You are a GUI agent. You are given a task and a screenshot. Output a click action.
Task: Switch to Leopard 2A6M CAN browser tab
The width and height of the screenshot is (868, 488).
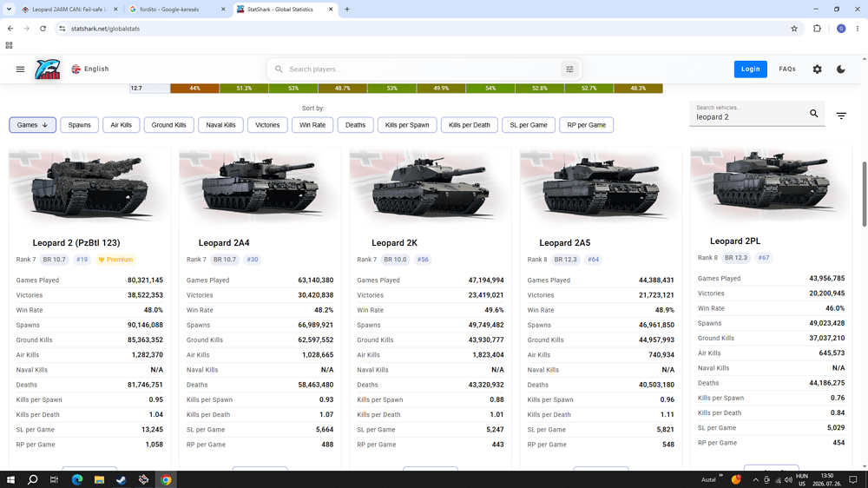pos(68,10)
